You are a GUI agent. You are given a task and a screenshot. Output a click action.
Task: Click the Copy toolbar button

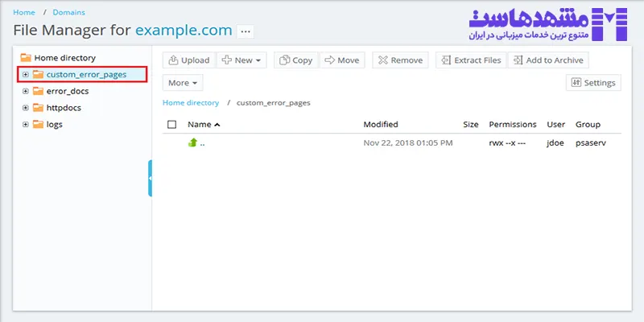point(295,60)
